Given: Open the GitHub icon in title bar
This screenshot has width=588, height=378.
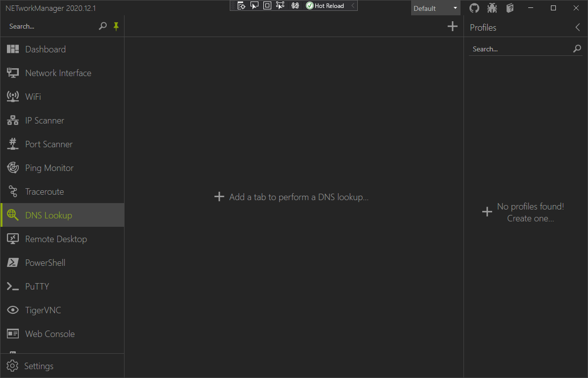Looking at the screenshot, I should [x=474, y=8].
